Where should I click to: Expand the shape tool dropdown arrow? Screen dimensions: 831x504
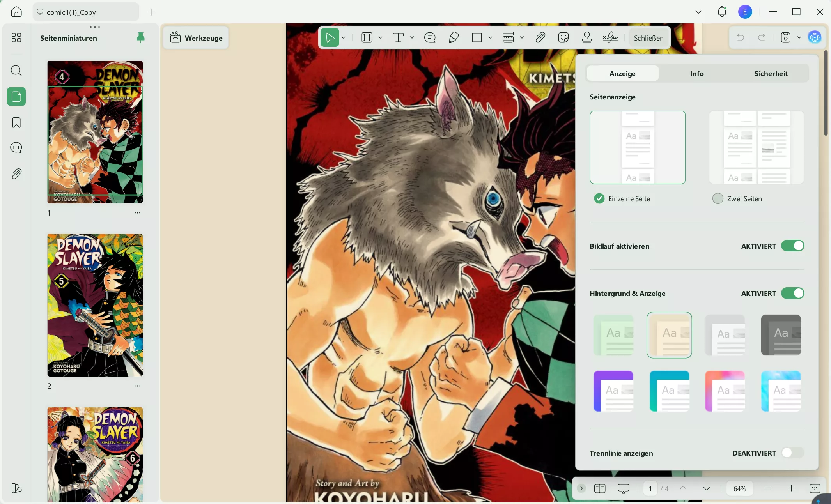tap(490, 37)
